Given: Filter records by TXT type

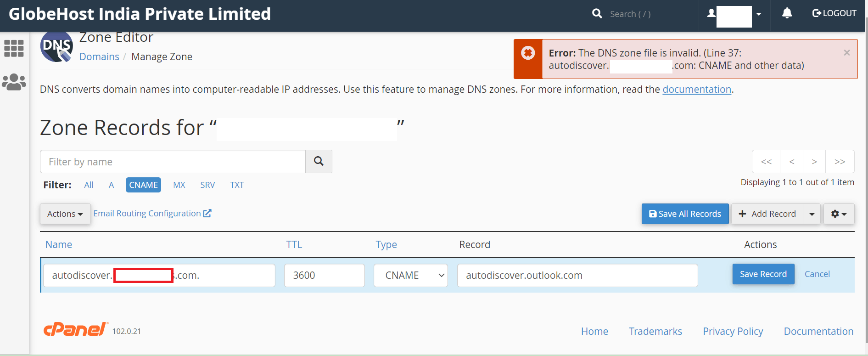Looking at the screenshot, I should pyautogui.click(x=237, y=185).
